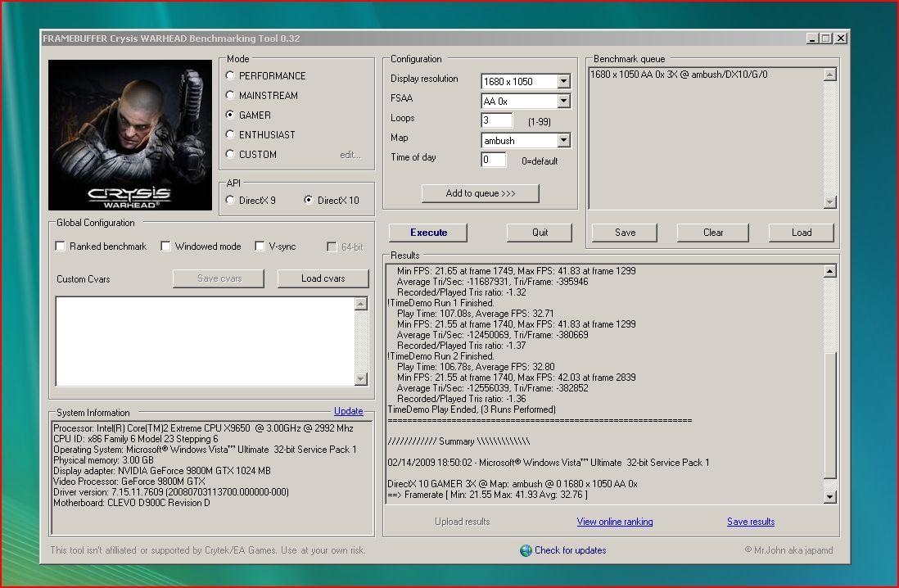Click the Framerate summary line in Results
Viewport: 899px width, 588px height.
coord(487,495)
